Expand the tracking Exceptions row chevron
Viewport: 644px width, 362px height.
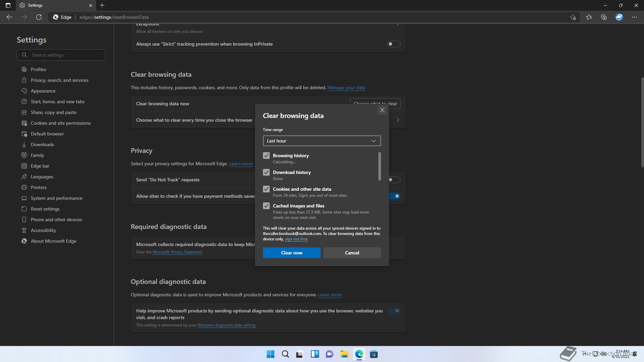[x=398, y=24]
